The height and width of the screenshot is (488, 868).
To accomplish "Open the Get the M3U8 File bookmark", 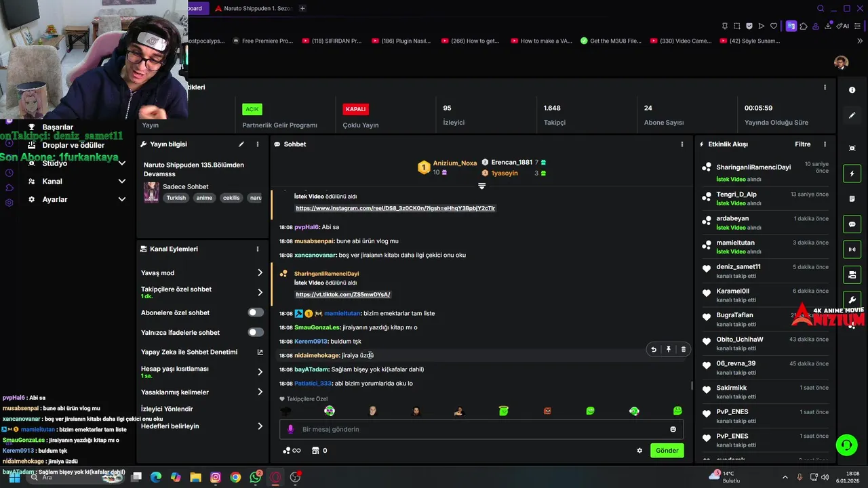I will [x=611, y=41].
